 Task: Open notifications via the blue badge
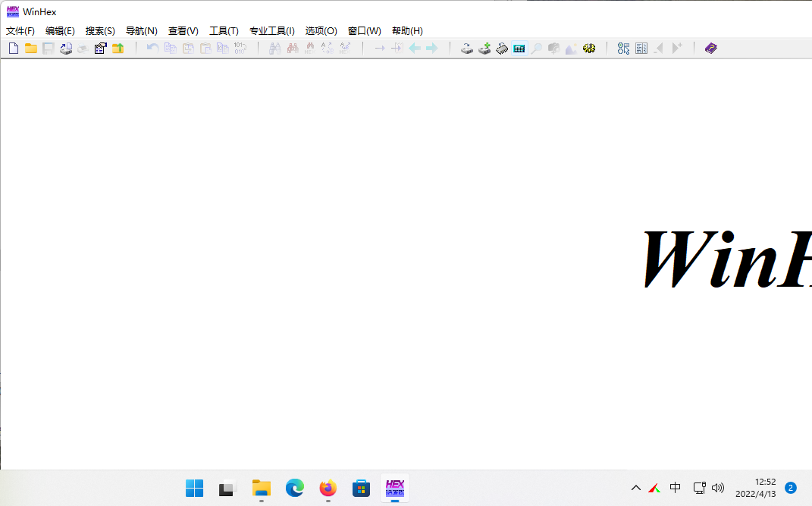pyautogui.click(x=790, y=488)
